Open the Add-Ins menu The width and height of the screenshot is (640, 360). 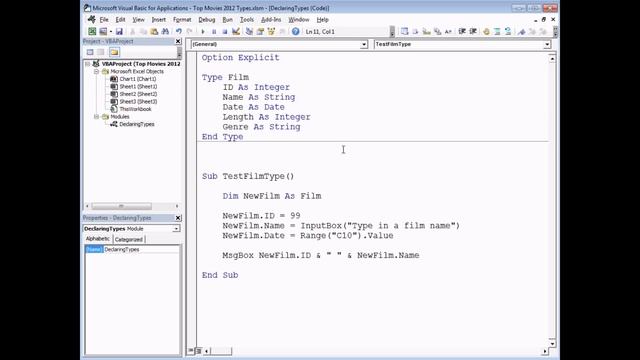click(x=271, y=20)
